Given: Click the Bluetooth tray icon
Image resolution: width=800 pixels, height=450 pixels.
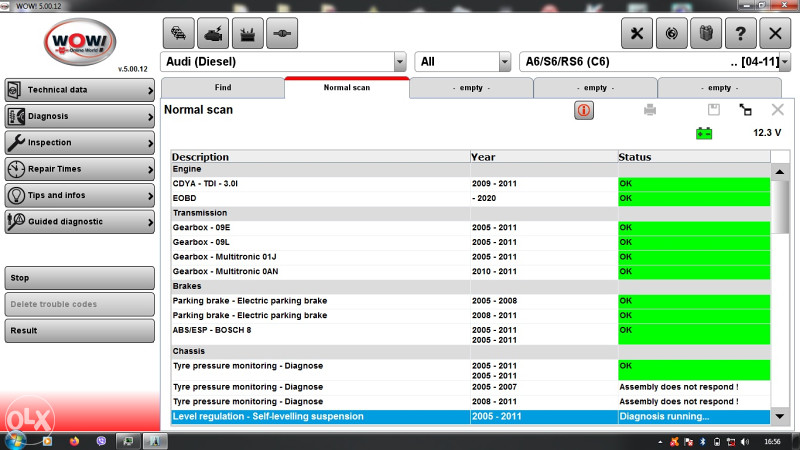Looking at the screenshot, I should [703, 442].
